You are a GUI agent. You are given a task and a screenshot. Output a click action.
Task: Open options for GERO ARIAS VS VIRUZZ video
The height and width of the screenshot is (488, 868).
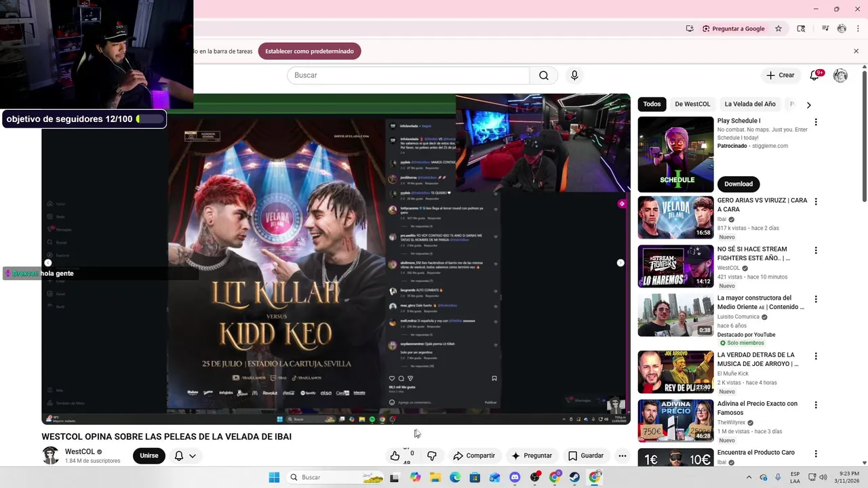[x=816, y=201]
